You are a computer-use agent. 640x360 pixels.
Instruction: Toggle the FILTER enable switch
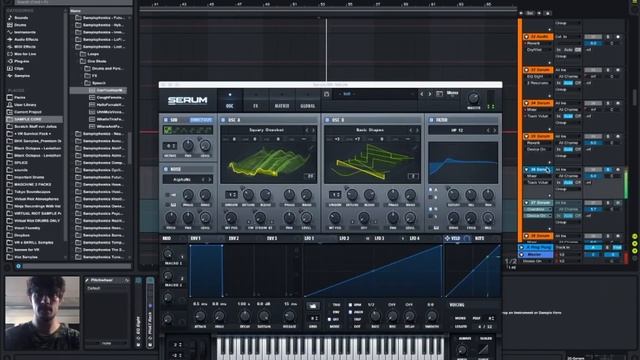[x=431, y=120]
